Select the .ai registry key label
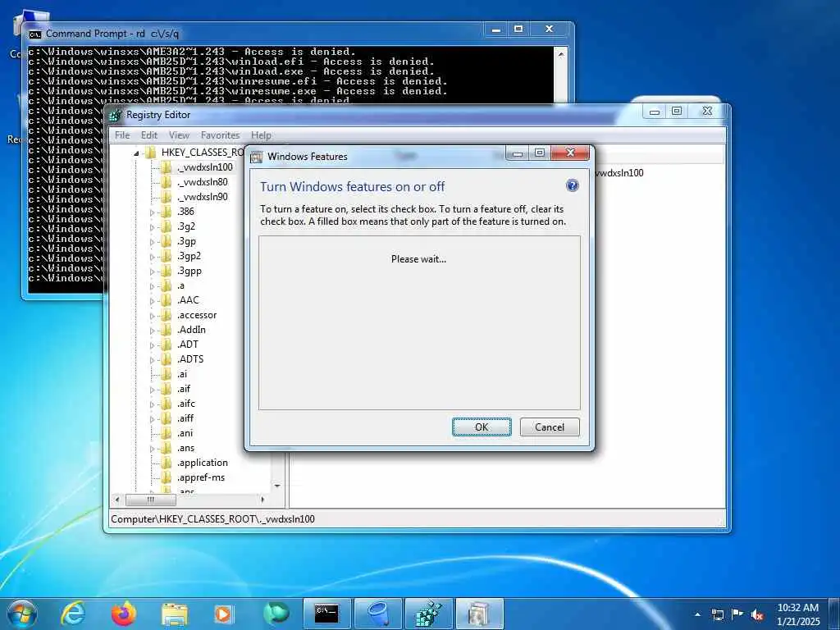 [182, 374]
